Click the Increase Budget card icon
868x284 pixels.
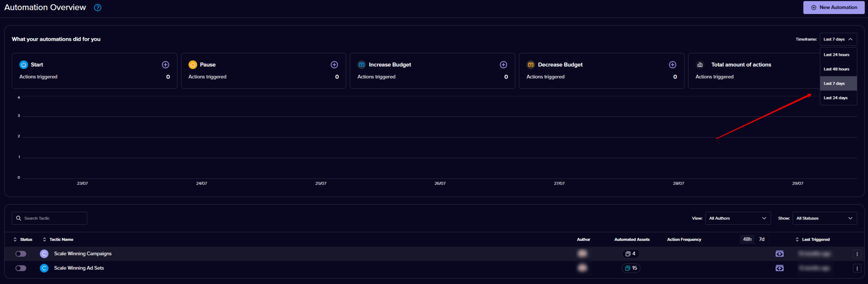coord(362,65)
